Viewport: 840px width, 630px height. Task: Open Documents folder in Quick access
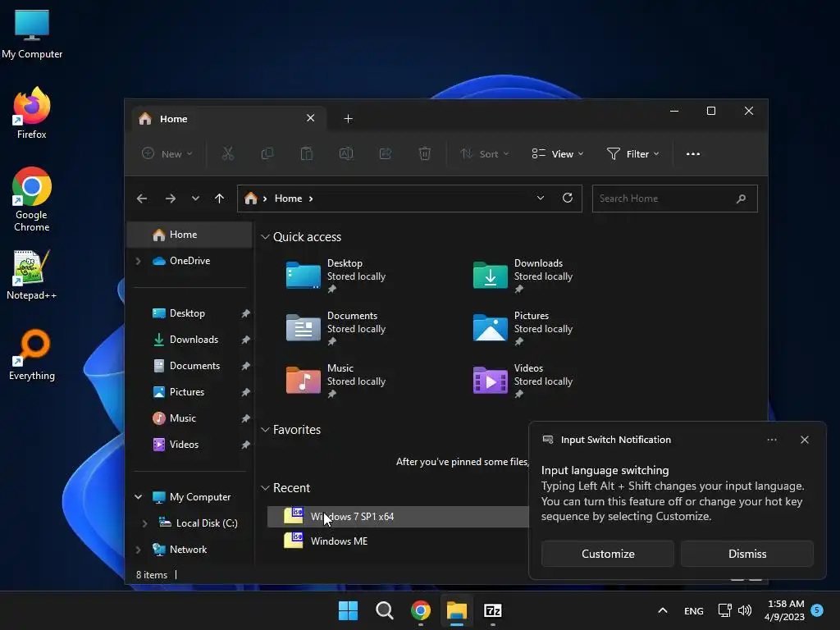[x=336, y=328]
